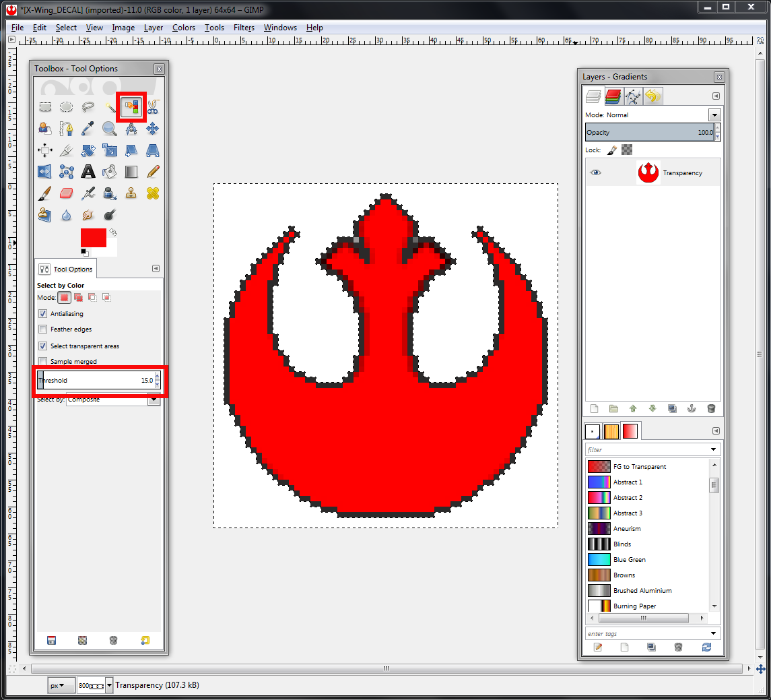Select the Clone stamp tool
Screen dimensions: 771x700
click(x=131, y=193)
